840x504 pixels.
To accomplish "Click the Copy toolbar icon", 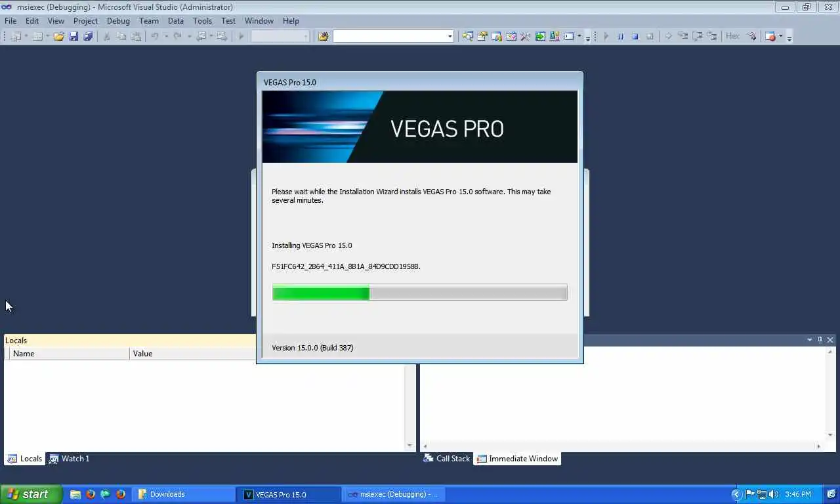I will (121, 36).
